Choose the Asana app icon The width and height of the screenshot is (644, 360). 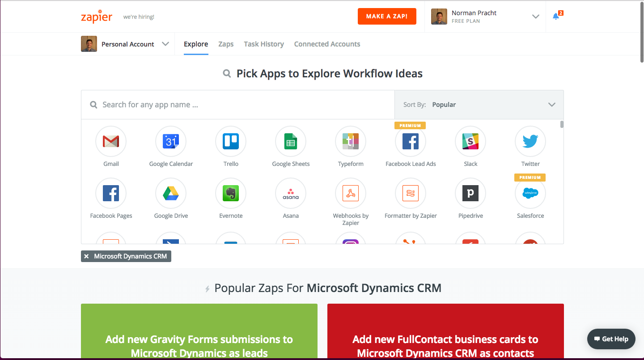pyautogui.click(x=291, y=193)
